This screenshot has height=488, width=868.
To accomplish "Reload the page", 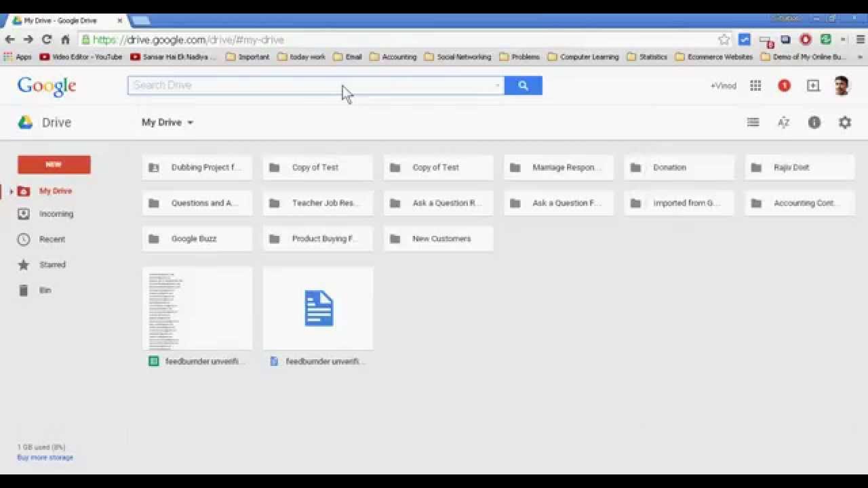I will pos(47,39).
